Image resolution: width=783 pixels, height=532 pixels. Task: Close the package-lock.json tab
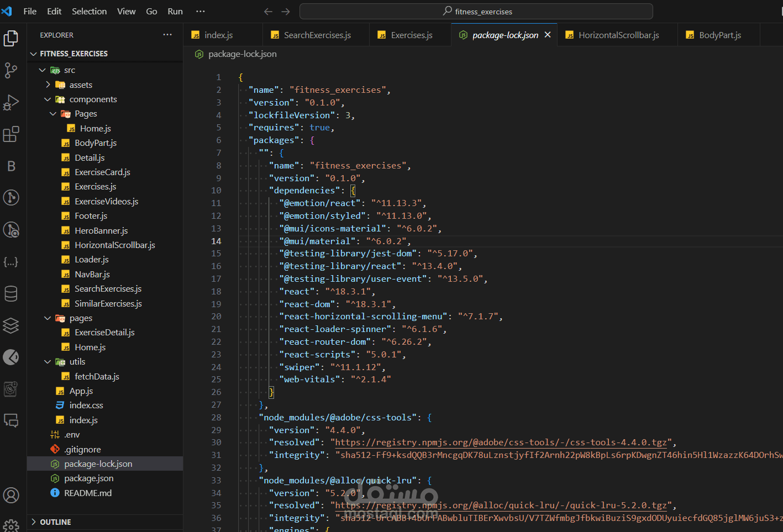pos(548,35)
